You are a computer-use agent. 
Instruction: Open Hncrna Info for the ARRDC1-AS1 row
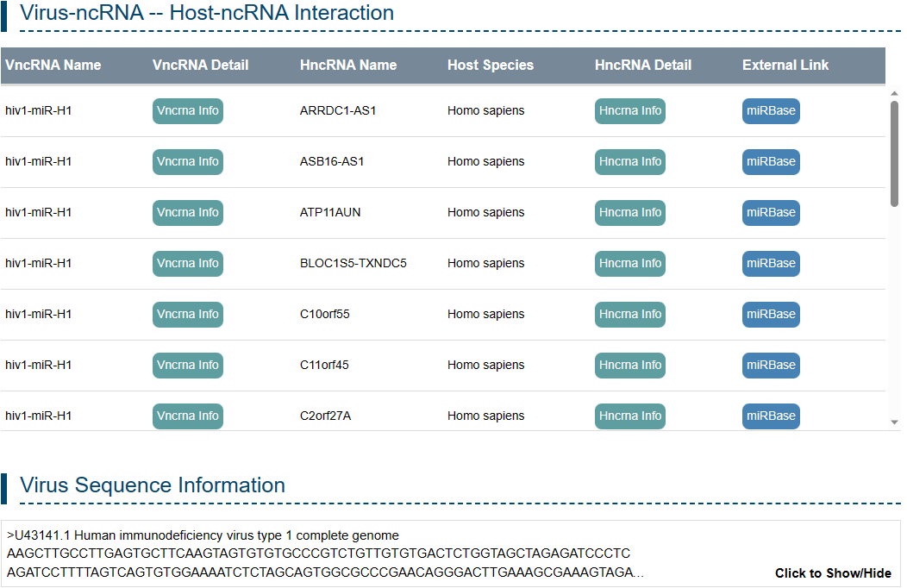(x=629, y=111)
